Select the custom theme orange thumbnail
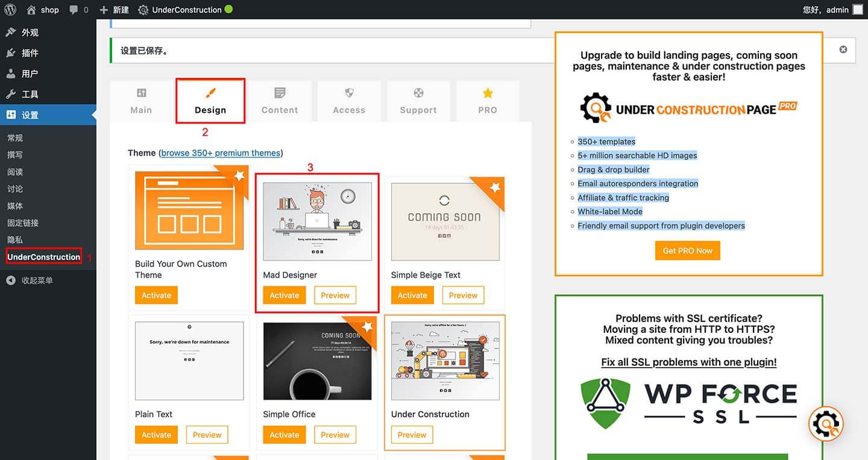The image size is (868, 460). [x=189, y=211]
